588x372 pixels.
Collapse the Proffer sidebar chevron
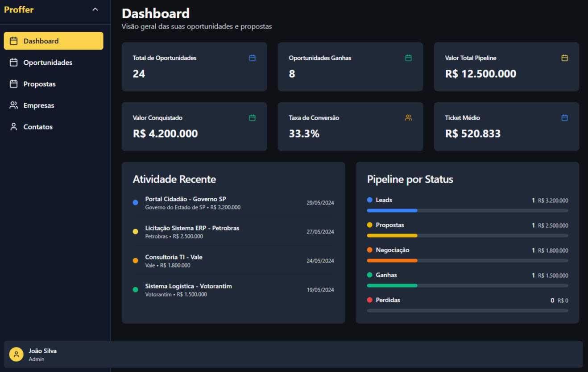click(x=95, y=9)
